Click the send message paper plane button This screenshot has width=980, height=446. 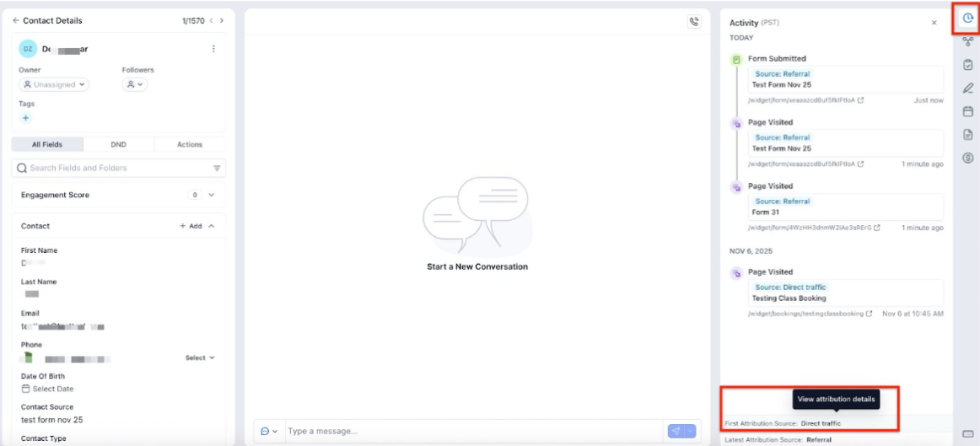coord(676,431)
